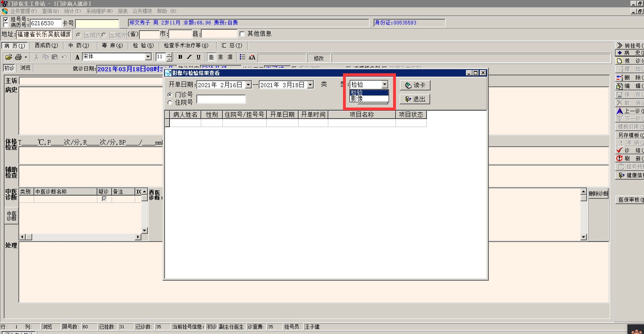Enable the 其他信息 checkbox
The image size is (644, 334).
(x=242, y=34)
